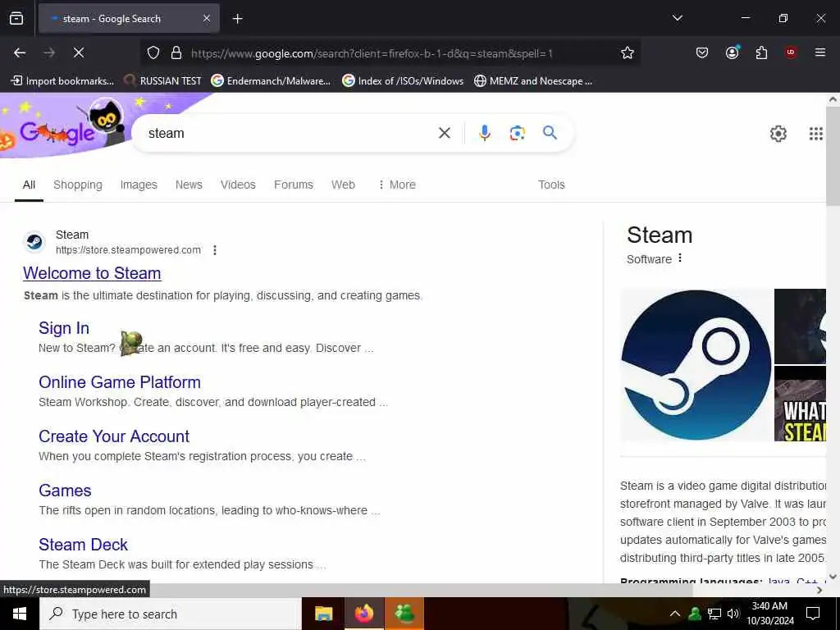This screenshot has height=630, width=840.
Task: Open the clock showing 3:40 AM
Action: [769, 614]
